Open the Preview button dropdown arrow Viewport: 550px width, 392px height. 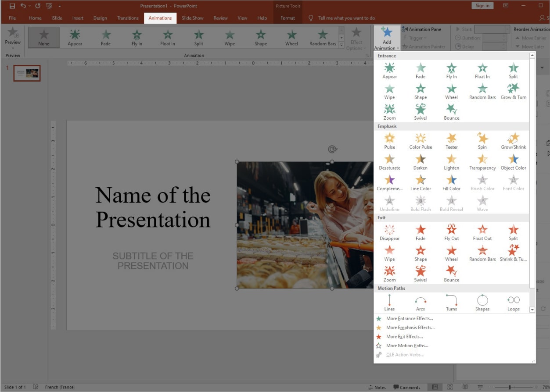pyautogui.click(x=13, y=48)
